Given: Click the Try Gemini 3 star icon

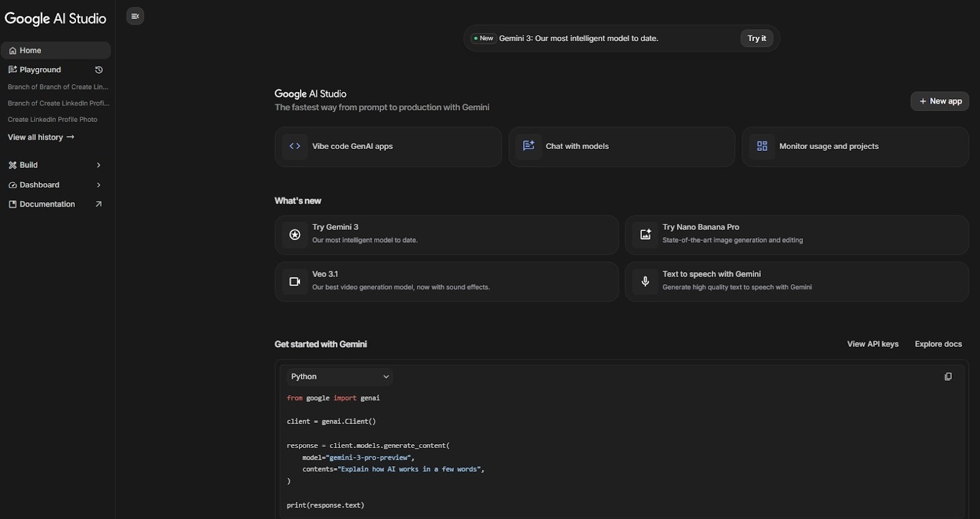Looking at the screenshot, I should pyautogui.click(x=295, y=235).
